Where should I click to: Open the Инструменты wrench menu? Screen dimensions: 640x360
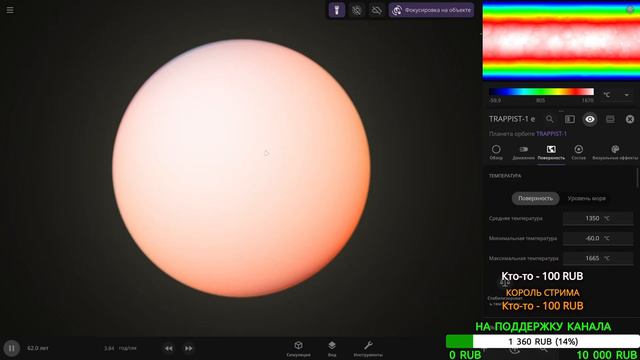pos(368,349)
